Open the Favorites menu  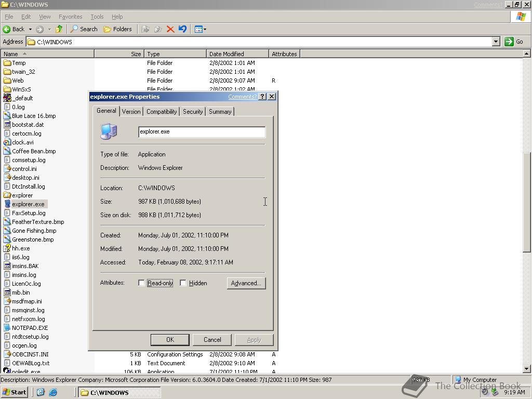click(70, 17)
